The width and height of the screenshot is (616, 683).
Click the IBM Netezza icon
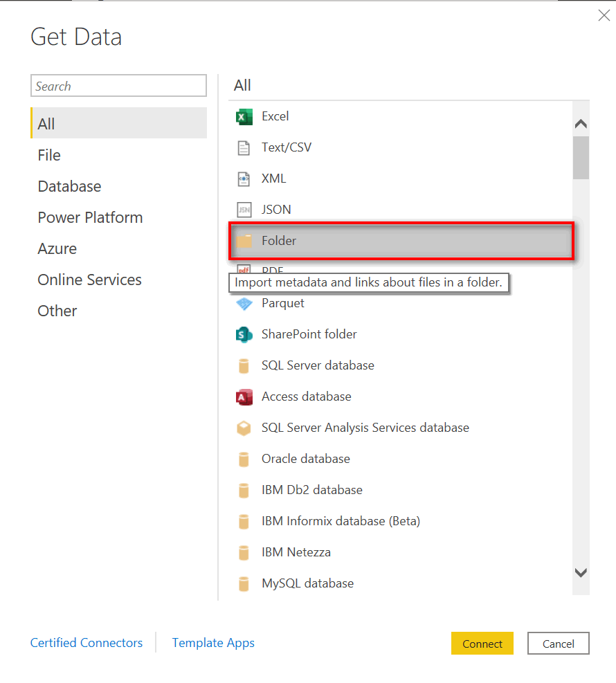click(244, 553)
